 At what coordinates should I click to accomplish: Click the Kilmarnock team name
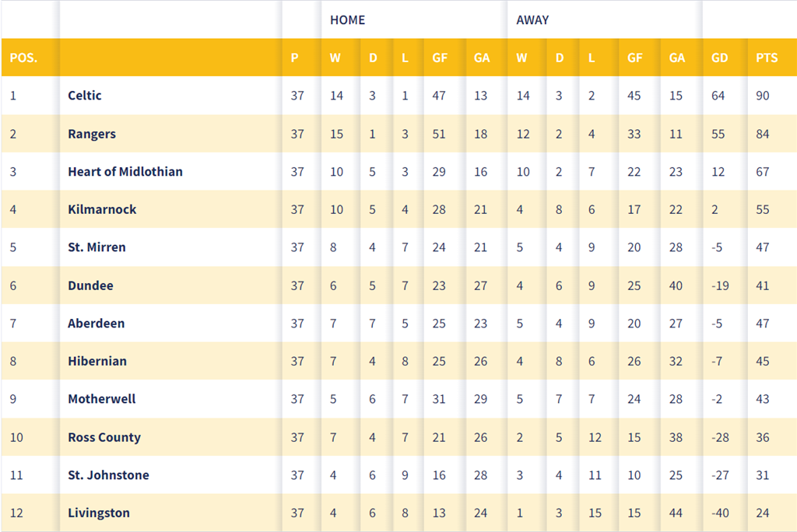pyautogui.click(x=102, y=209)
